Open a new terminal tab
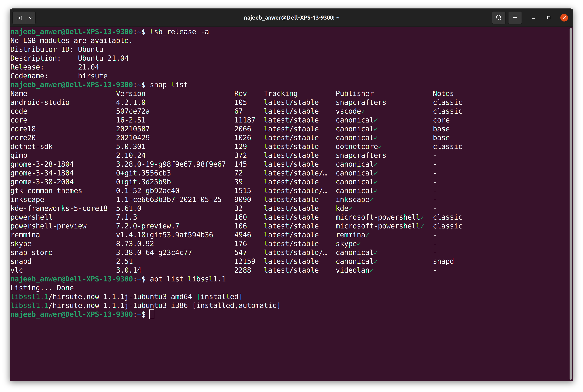Viewport: 583px width, 392px height. pyautogui.click(x=19, y=18)
